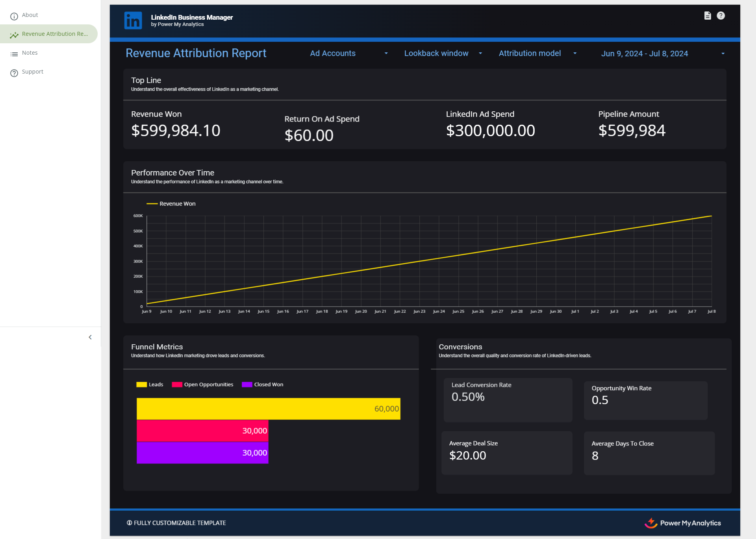Click the by Power My Analytics subtitle
The height and width of the screenshot is (539, 756).
click(x=177, y=24)
